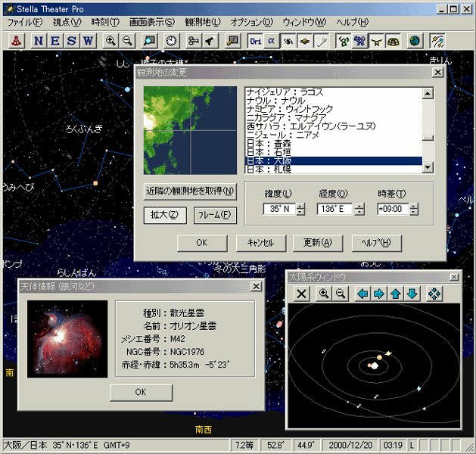Image resolution: width=476 pixels, height=454 pixels.
Task: Pan solar system view left with arrow
Action: click(362, 294)
